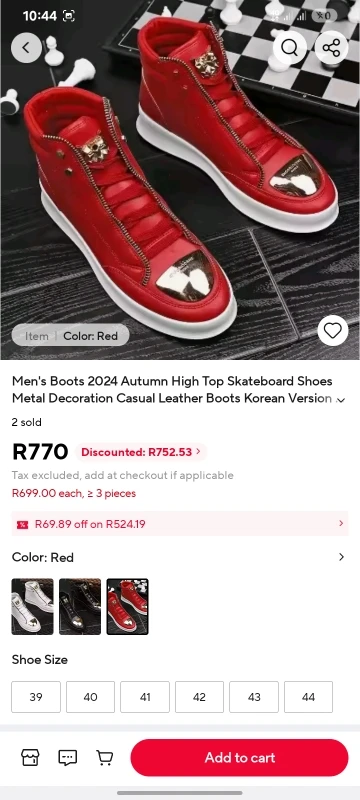This screenshot has width=360, height=800.
Task: Expand the product title chevron
Action: pyautogui.click(x=341, y=400)
